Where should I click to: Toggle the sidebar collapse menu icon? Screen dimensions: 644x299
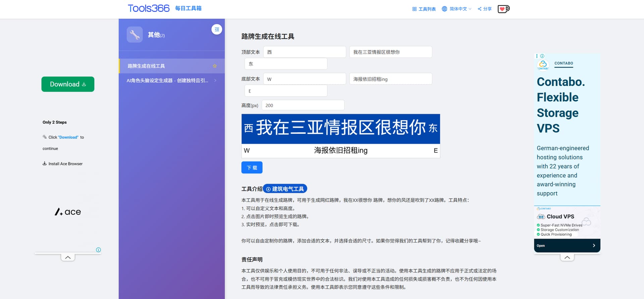pos(217,30)
